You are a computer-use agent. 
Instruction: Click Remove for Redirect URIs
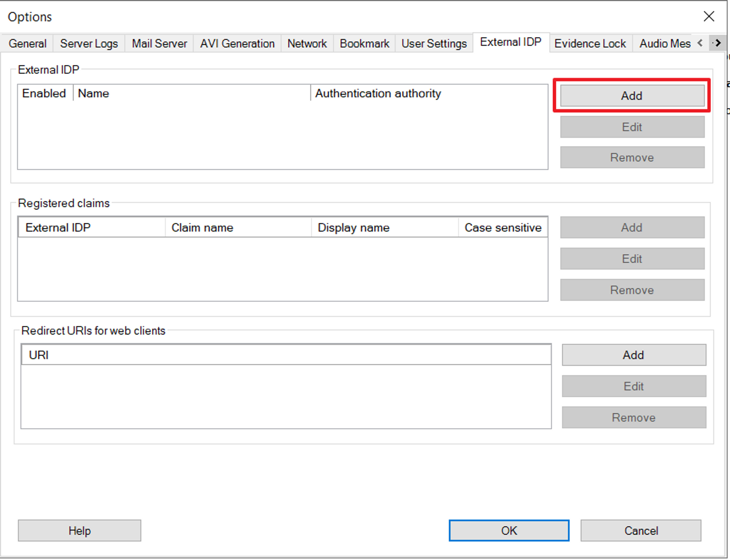click(634, 417)
